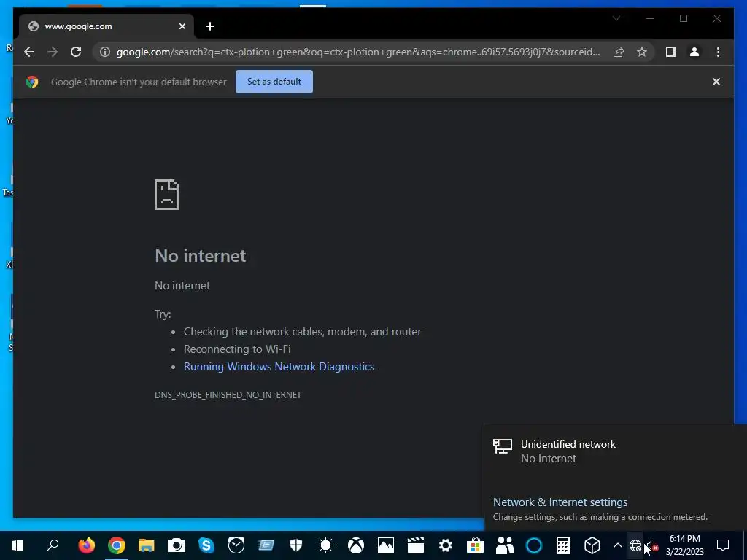Click the forward navigation arrow
The width and height of the screenshot is (747, 560).
coord(53,52)
